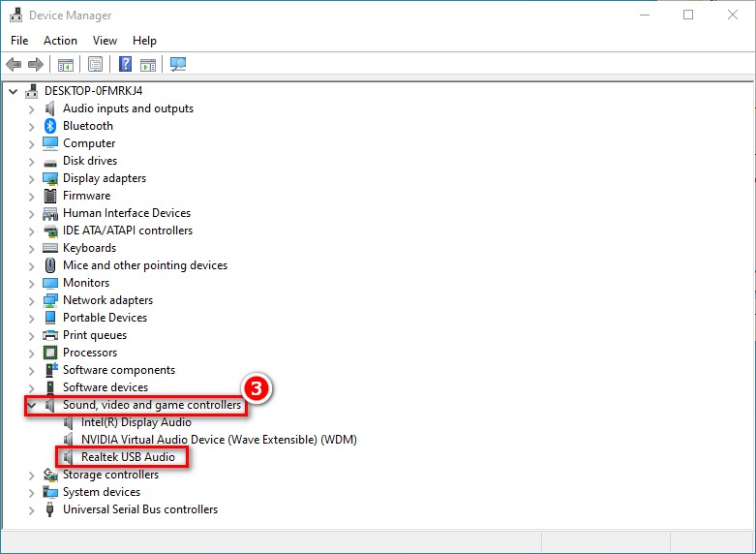Click the Show/Hide Action Pane icon
Viewport: 756px width, 554px height.
click(x=148, y=65)
